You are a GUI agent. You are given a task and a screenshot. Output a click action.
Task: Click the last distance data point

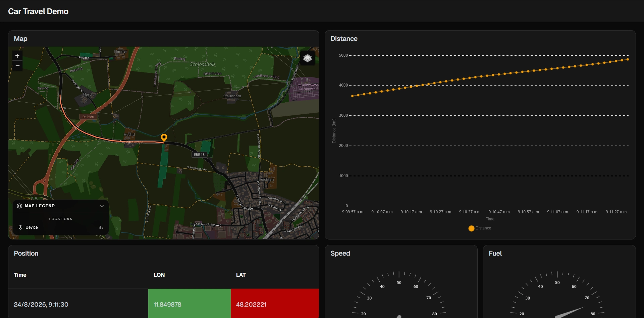click(628, 59)
